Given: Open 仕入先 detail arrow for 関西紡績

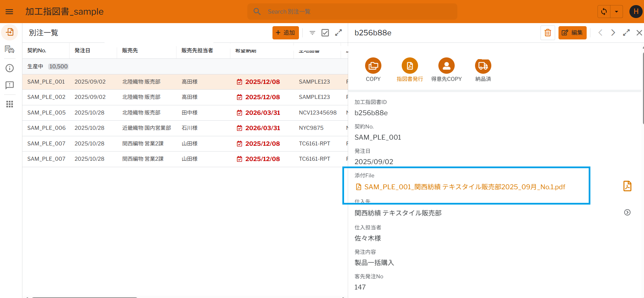Looking at the screenshot, I should (627, 212).
